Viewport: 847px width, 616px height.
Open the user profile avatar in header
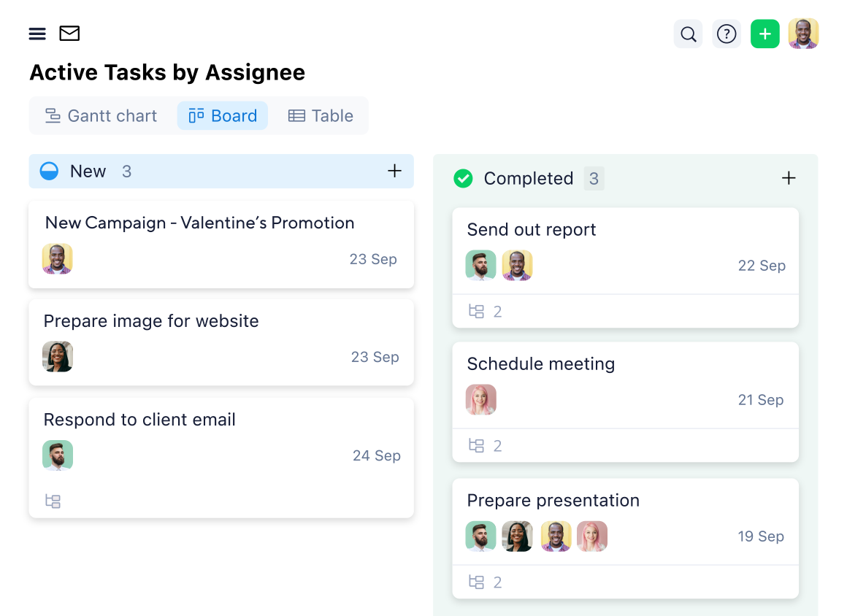[x=803, y=34]
